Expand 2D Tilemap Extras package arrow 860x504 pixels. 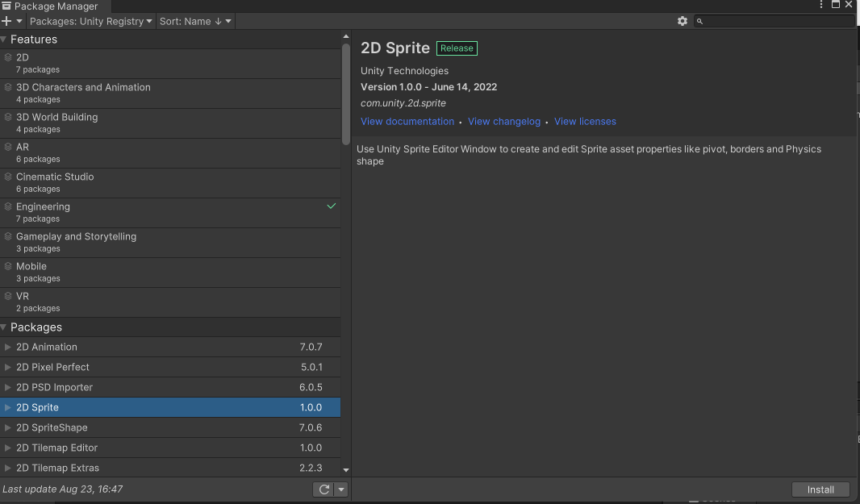coord(8,468)
